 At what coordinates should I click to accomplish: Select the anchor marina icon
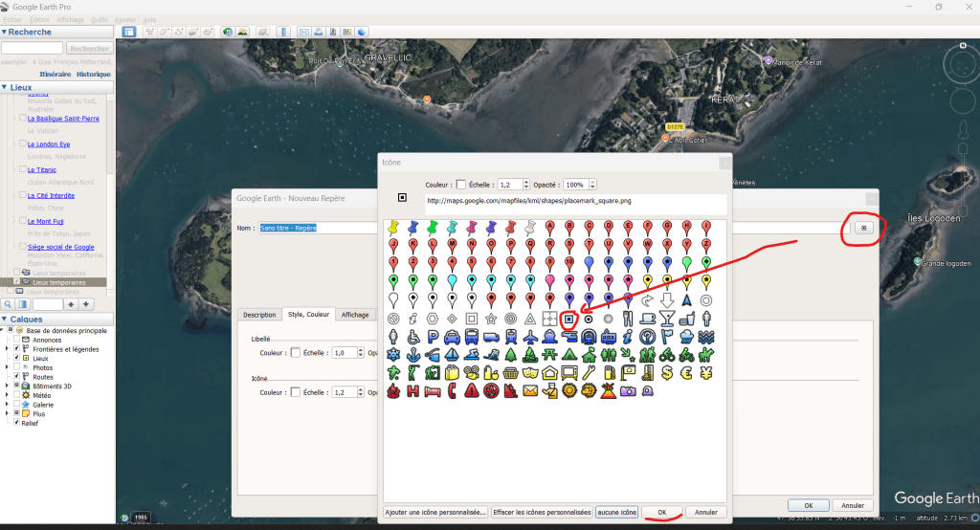413,356
